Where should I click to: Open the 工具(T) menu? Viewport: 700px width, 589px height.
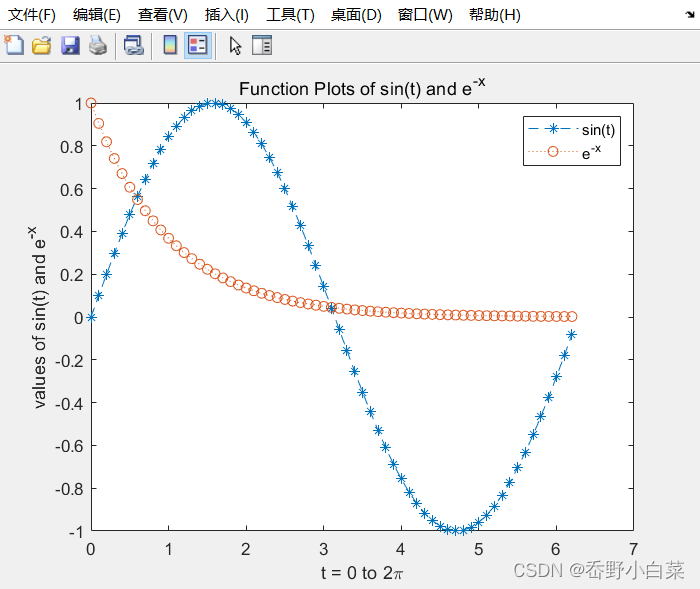[290, 15]
